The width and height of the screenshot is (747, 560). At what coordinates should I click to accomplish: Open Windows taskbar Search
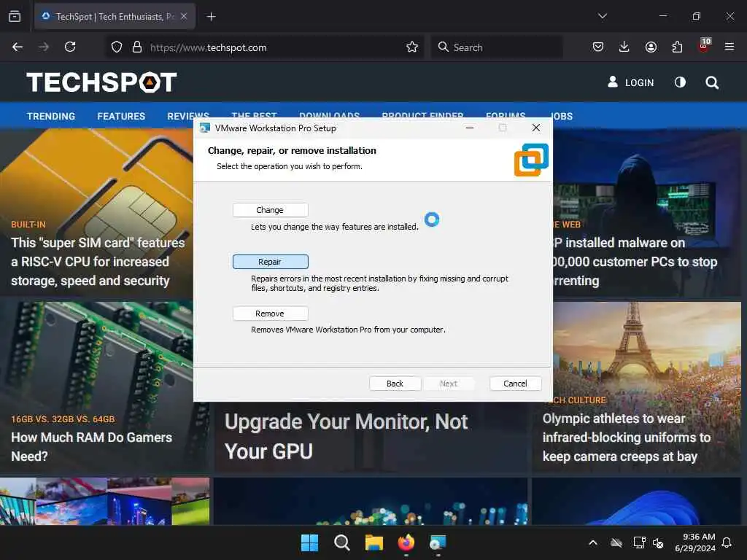click(341, 542)
